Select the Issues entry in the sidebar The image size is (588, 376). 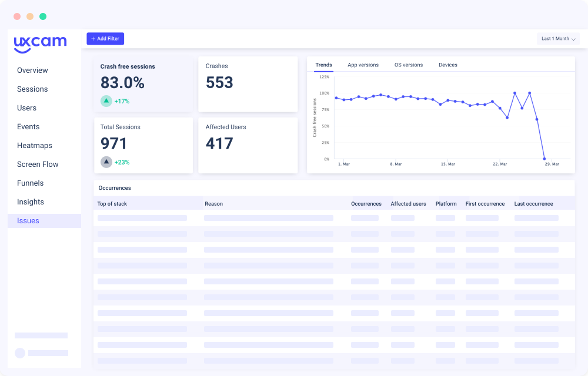pos(28,220)
